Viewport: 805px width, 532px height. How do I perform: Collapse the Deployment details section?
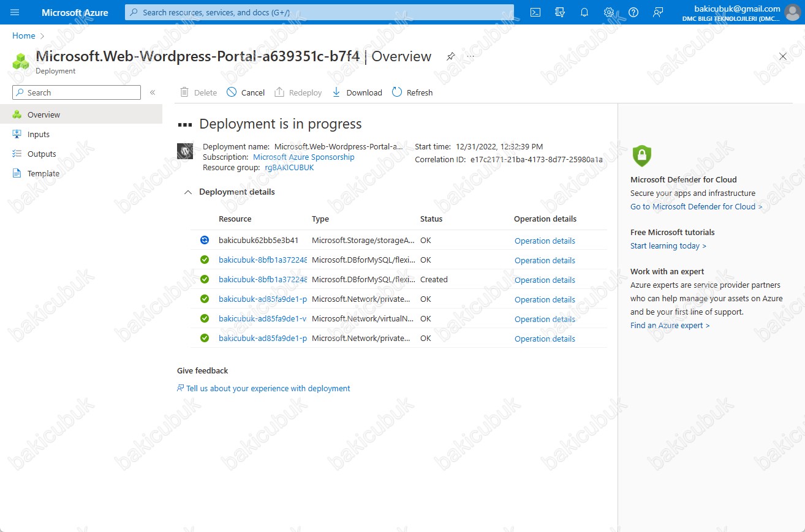click(188, 192)
